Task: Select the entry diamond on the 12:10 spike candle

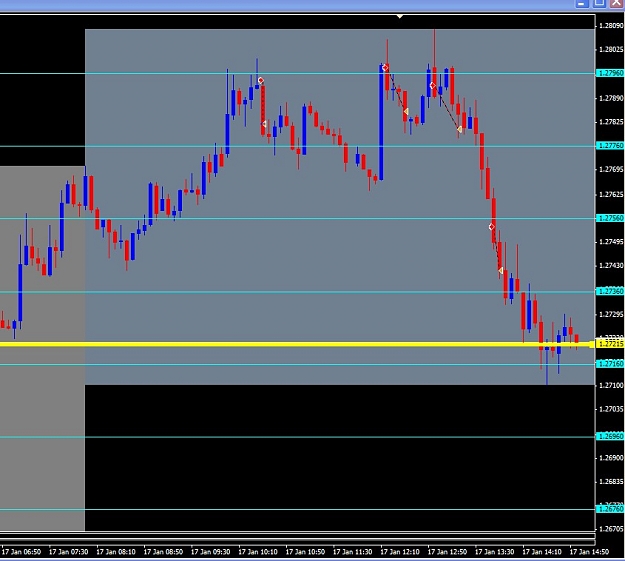Action: click(385, 68)
